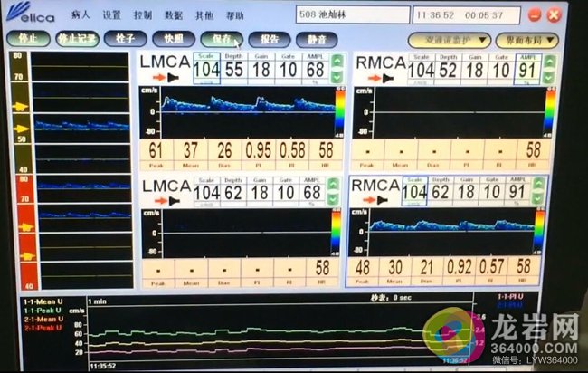
Task: Click the color scale bar in LMCA depth 55 spectrum
Action: 340,112
